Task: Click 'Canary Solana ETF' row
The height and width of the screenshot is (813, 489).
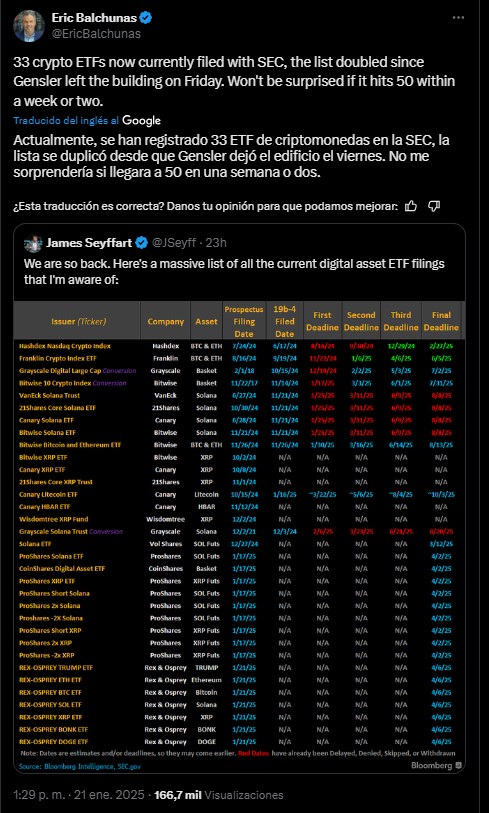Action: point(239,420)
